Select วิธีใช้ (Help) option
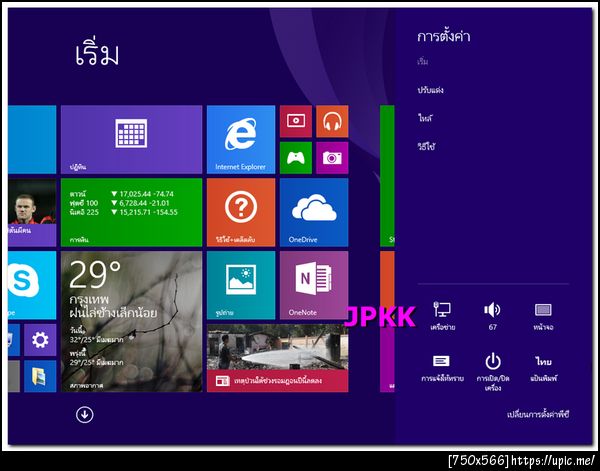 426,147
